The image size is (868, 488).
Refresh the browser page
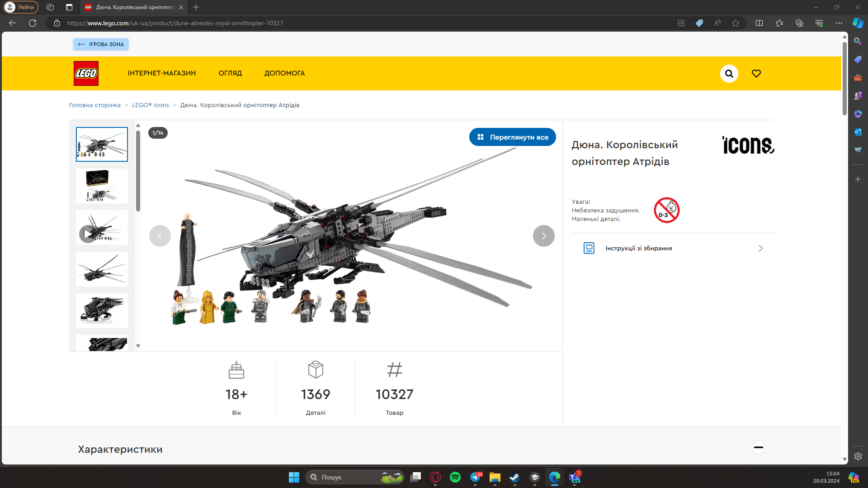[33, 23]
